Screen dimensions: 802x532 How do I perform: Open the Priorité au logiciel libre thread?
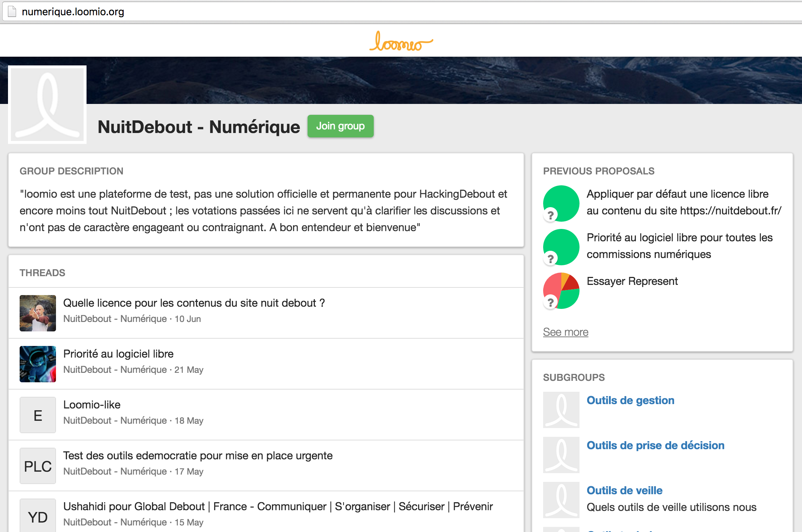click(x=118, y=354)
